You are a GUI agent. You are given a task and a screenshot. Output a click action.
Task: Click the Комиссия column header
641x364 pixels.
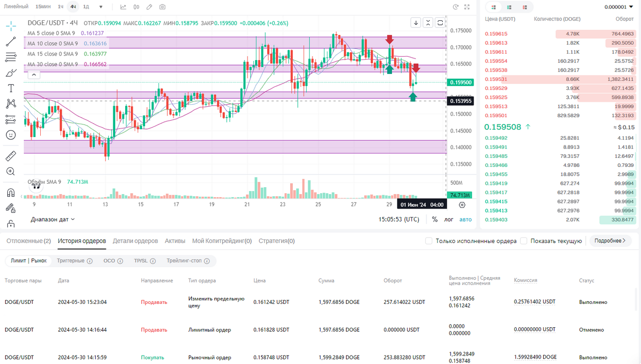click(x=525, y=280)
